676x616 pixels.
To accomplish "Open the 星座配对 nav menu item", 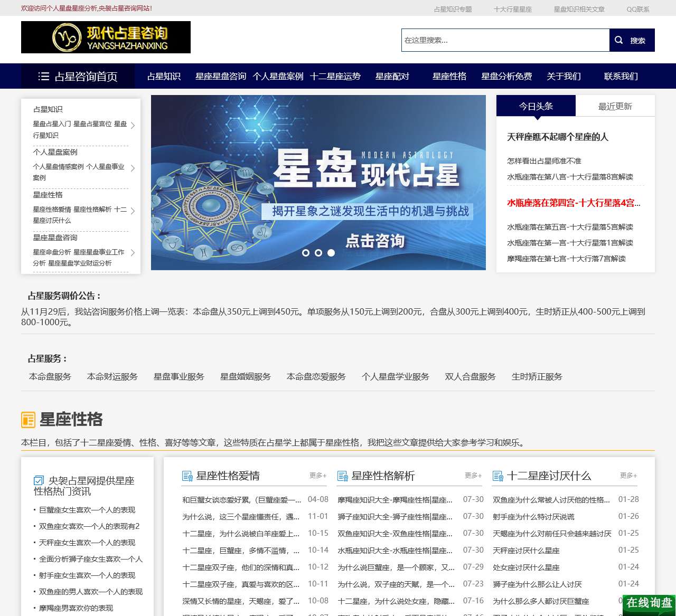I will [x=392, y=77].
